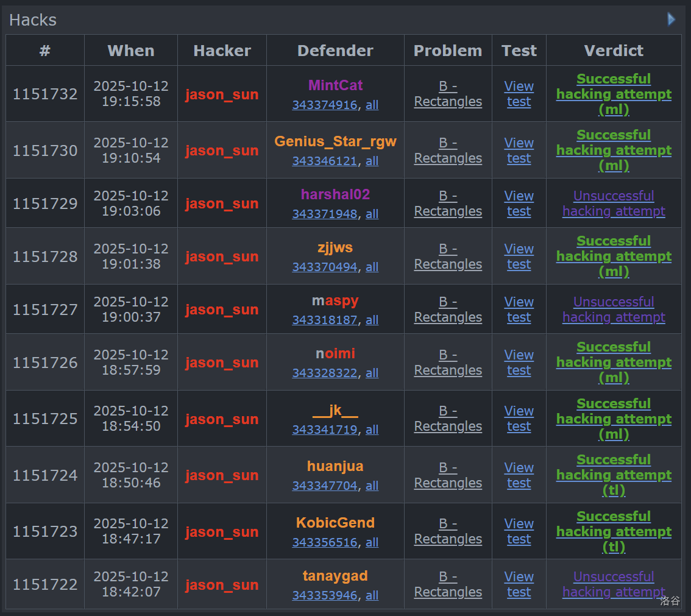View successful verdict for hack 1151726

614,362
